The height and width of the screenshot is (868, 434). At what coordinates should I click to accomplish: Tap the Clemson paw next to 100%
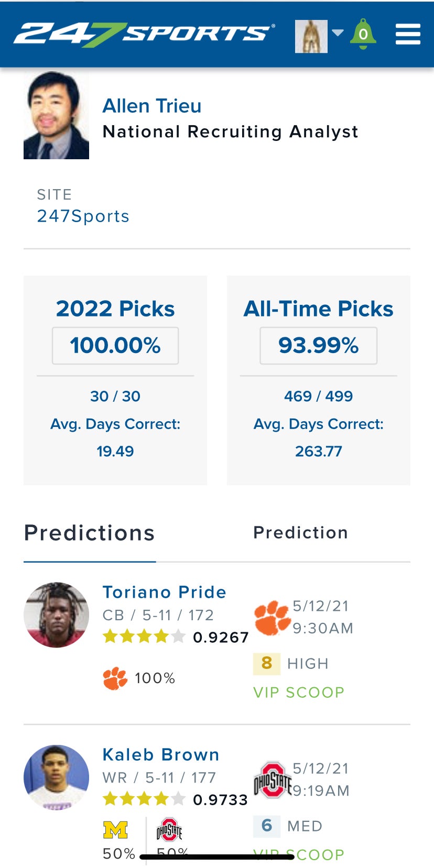[115, 678]
